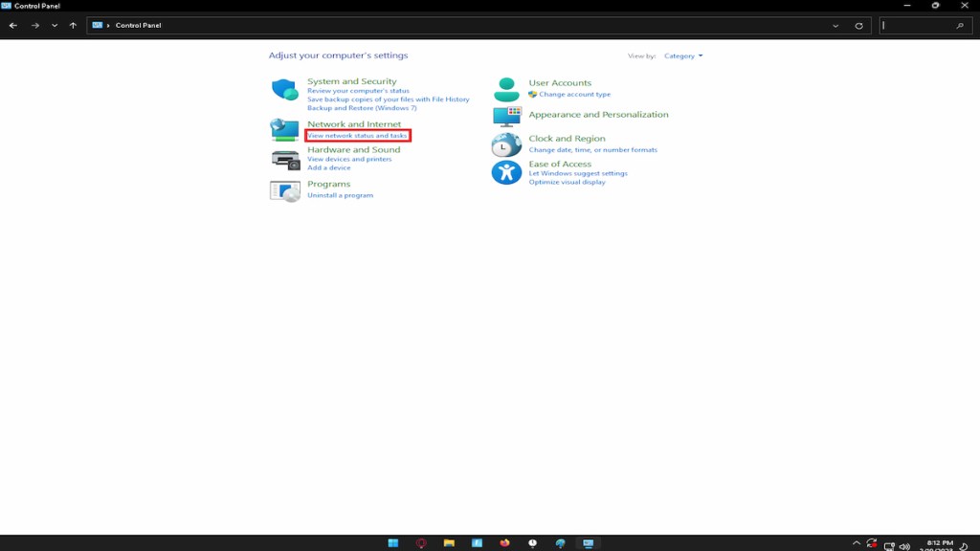This screenshot has width=980, height=551.
Task: Click the Windows Start button
Action: point(392,543)
